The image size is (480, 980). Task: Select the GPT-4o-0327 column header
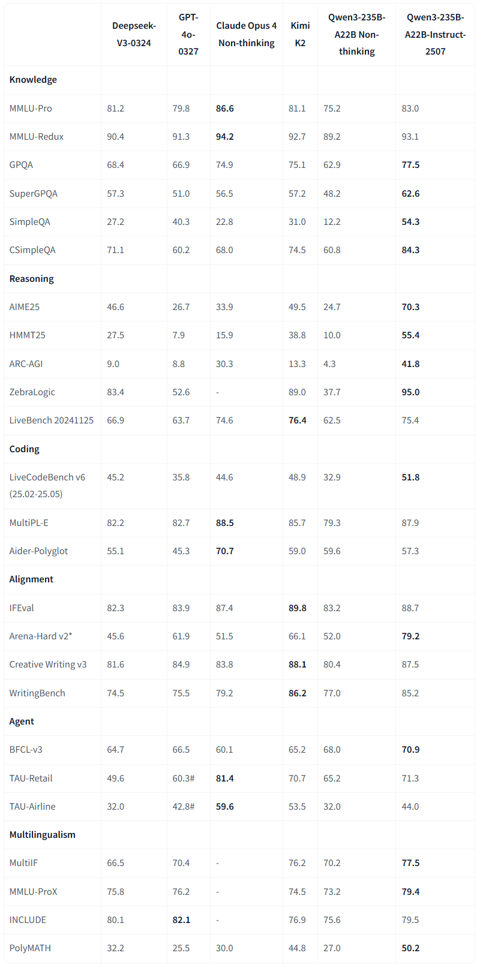pos(188,34)
